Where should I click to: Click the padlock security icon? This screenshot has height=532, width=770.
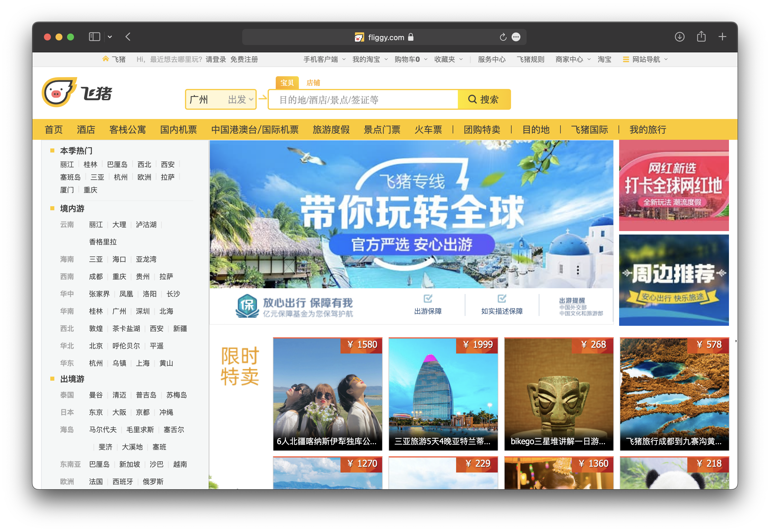click(411, 37)
